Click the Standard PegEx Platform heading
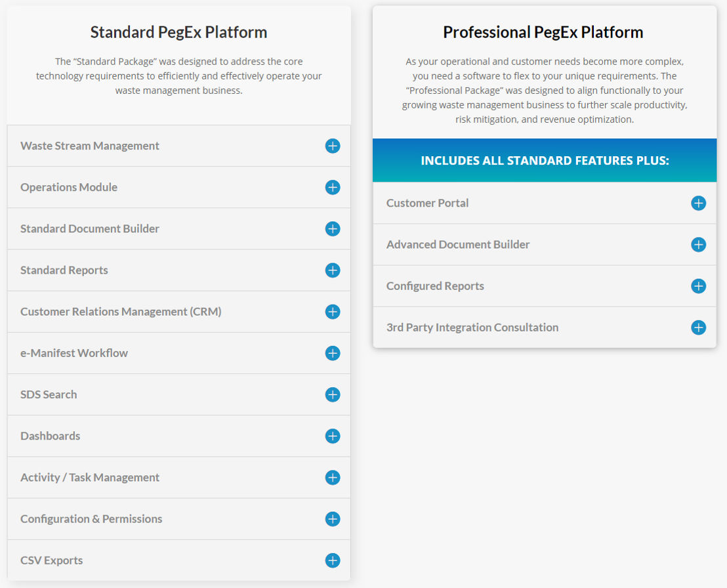The height and width of the screenshot is (588, 727). pyautogui.click(x=178, y=32)
